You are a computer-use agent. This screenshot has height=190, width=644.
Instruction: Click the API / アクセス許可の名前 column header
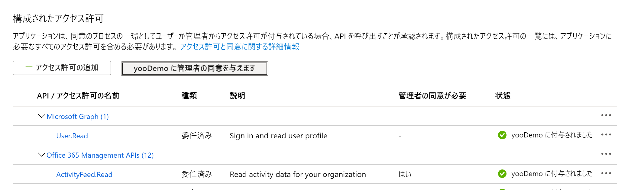click(x=77, y=95)
